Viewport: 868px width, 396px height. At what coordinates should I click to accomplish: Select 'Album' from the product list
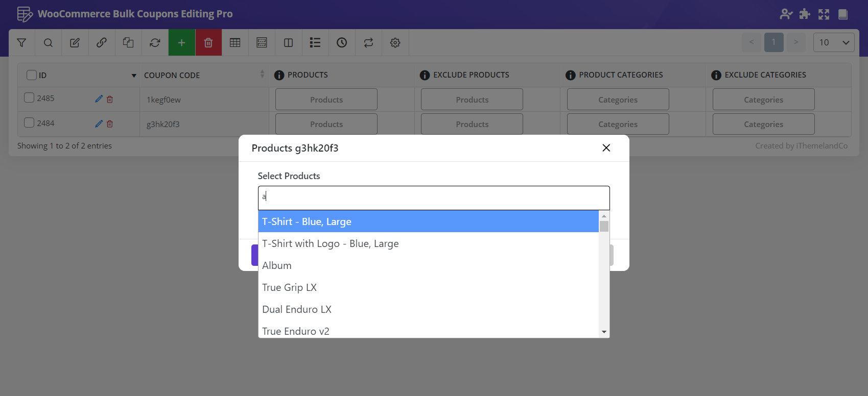(x=277, y=265)
